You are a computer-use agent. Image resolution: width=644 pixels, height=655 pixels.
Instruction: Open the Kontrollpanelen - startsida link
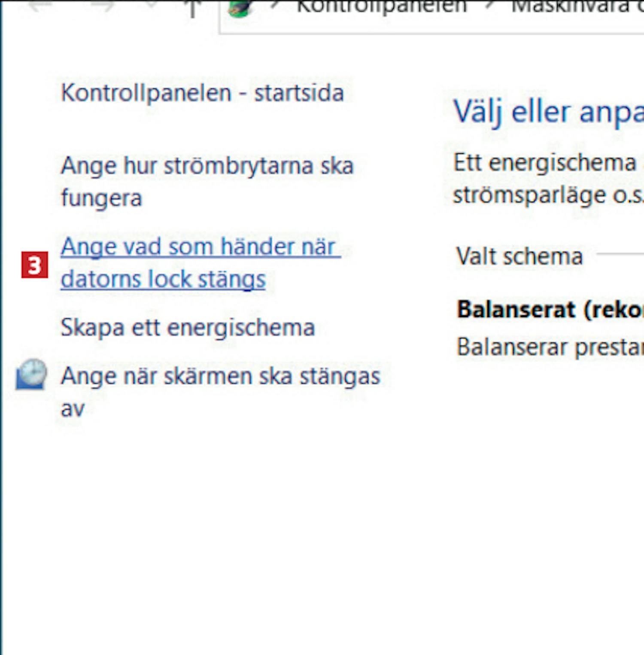(x=202, y=93)
